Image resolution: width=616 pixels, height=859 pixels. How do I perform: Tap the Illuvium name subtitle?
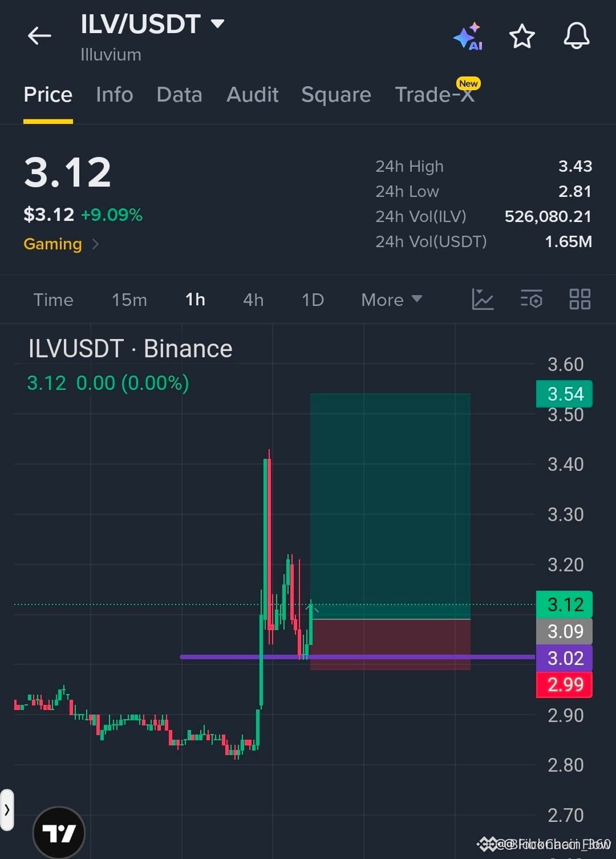point(111,55)
